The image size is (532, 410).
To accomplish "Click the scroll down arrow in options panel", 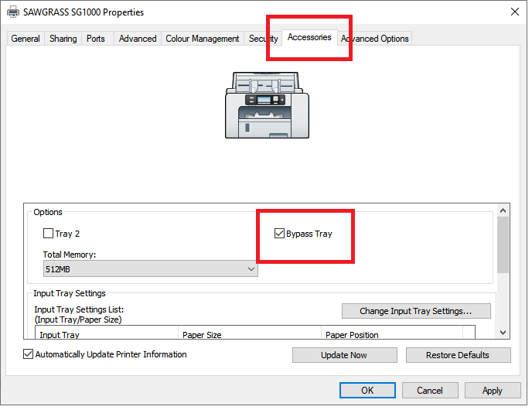I will (x=503, y=333).
